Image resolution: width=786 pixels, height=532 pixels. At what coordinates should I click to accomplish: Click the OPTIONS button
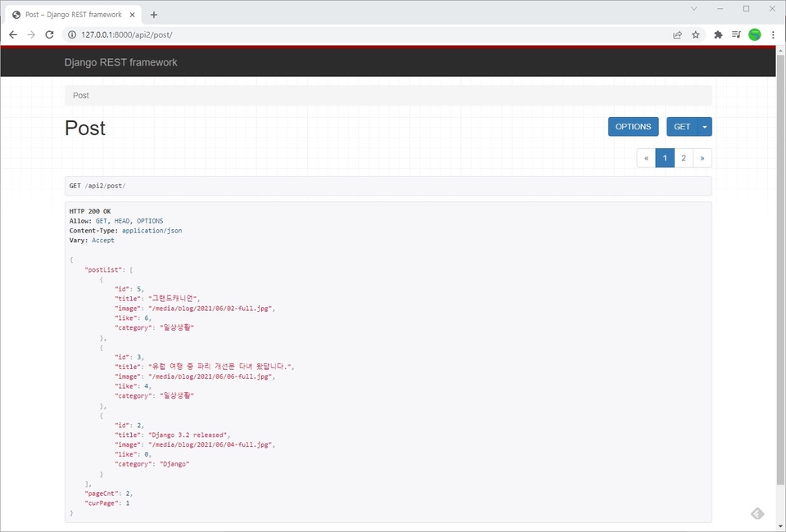coord(633,127)
